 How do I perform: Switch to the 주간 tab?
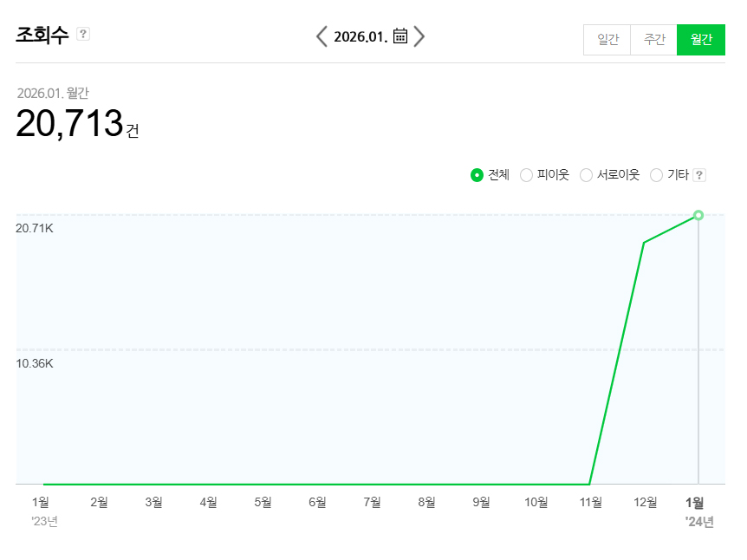653,40
